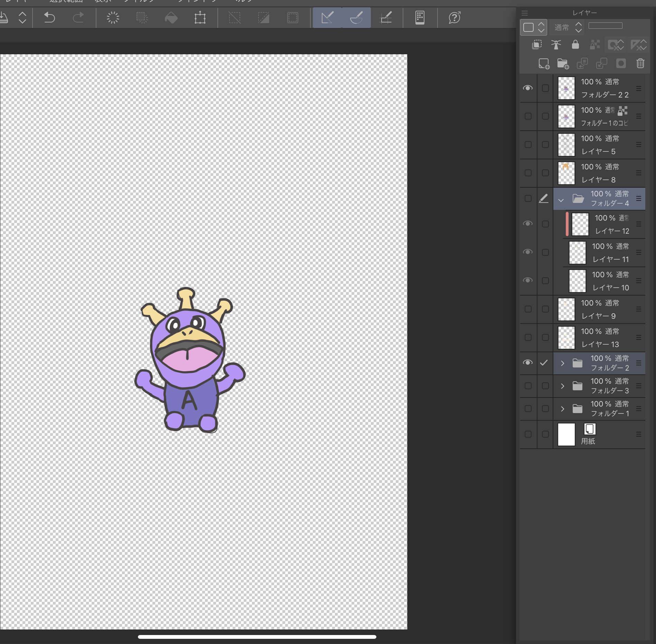Click the lock layer padlock icon
This screenshot has width=656, height=644.
coord(575,45)
